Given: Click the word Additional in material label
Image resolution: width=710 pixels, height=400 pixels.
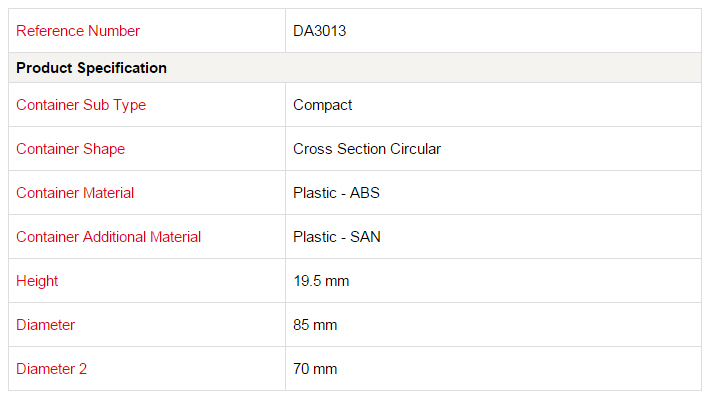Looking at the screenshot, I should 114,237.
